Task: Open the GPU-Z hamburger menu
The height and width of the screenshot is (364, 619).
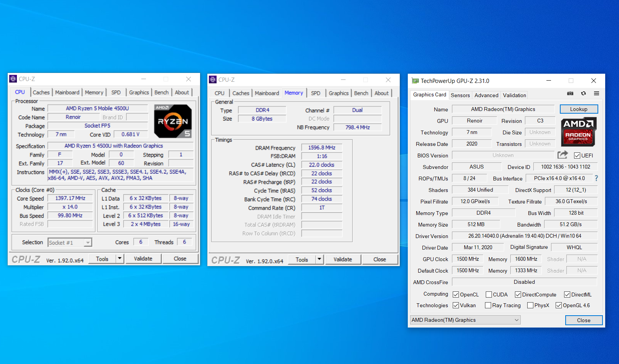Action: 596,93
